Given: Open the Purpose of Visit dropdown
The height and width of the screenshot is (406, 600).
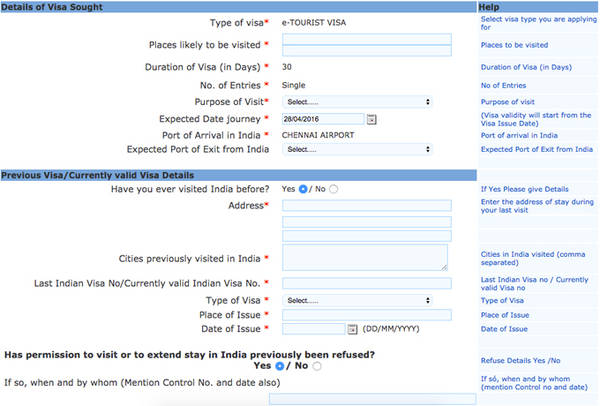Looking at the screenshot, I should (357, 102).
